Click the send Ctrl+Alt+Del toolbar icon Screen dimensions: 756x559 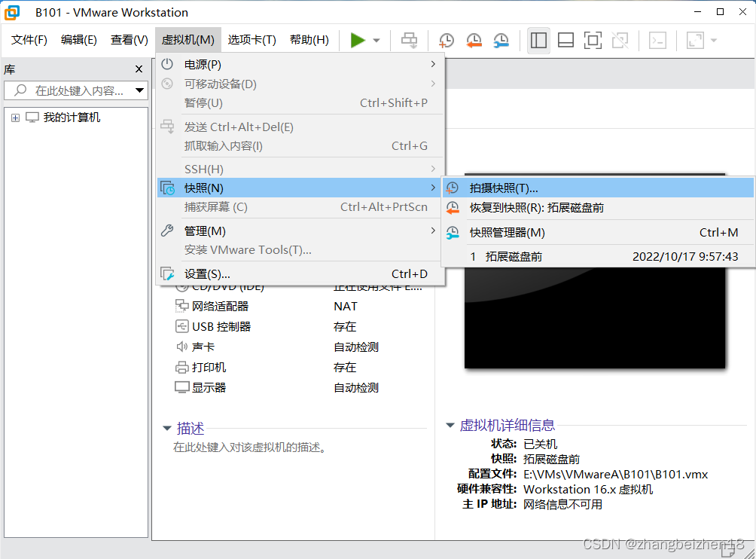click(410, 40)
